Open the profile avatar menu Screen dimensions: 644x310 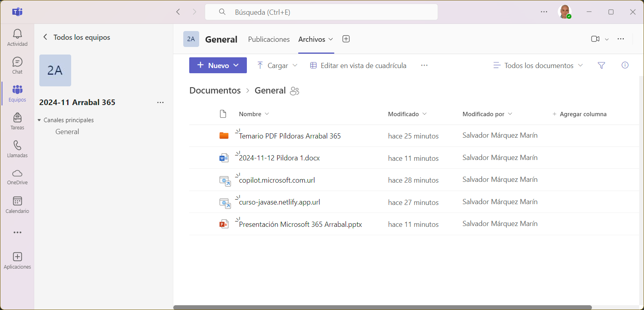[564, 12]
